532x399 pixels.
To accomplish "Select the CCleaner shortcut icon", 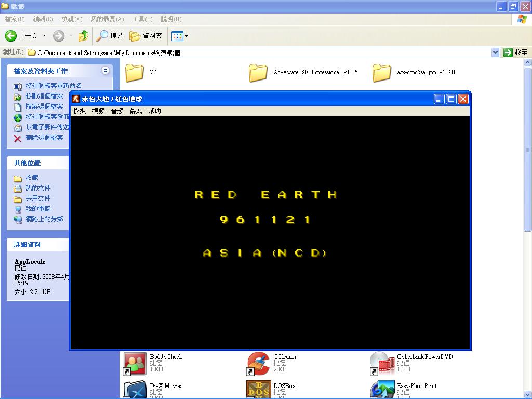I will pos(258,363).
